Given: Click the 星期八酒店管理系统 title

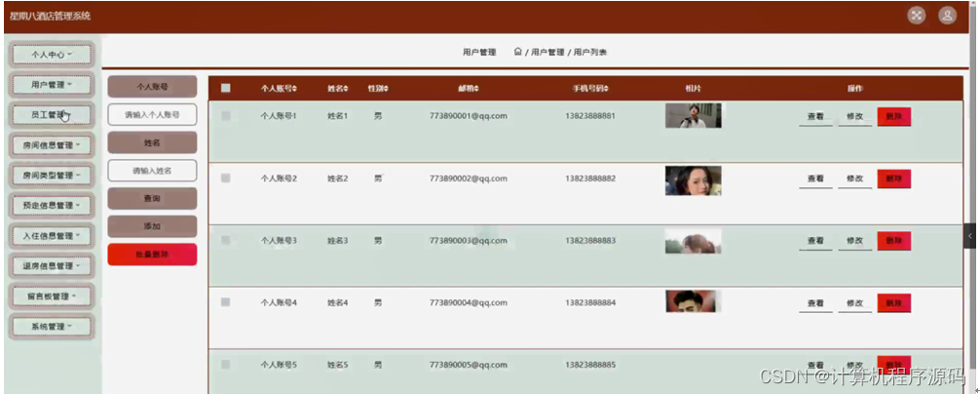Looking at the screenshot, I should (x=50, y=16).
